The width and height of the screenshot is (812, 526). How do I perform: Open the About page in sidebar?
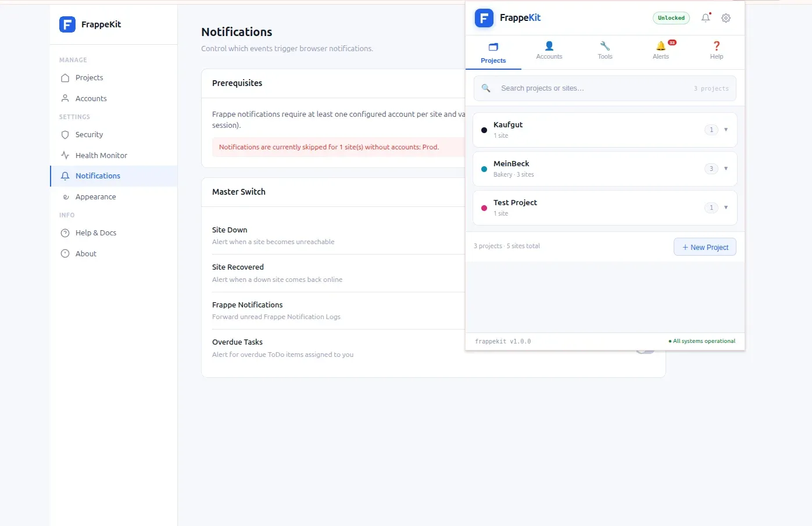coord(113,254)
